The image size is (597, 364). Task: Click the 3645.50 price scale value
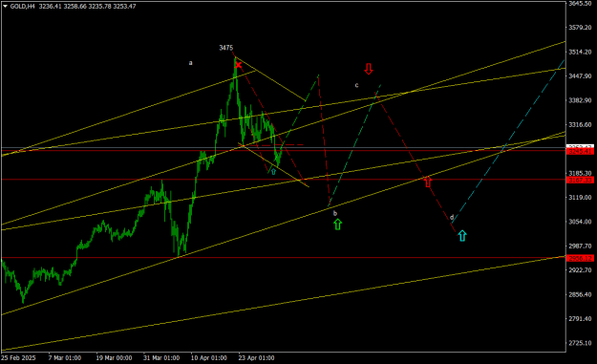coord(580,4)
